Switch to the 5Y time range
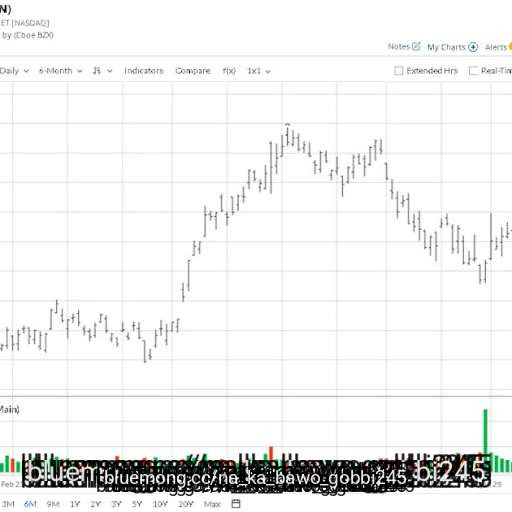The height and width of the screenshot is (512, 512). click(137, 504)
